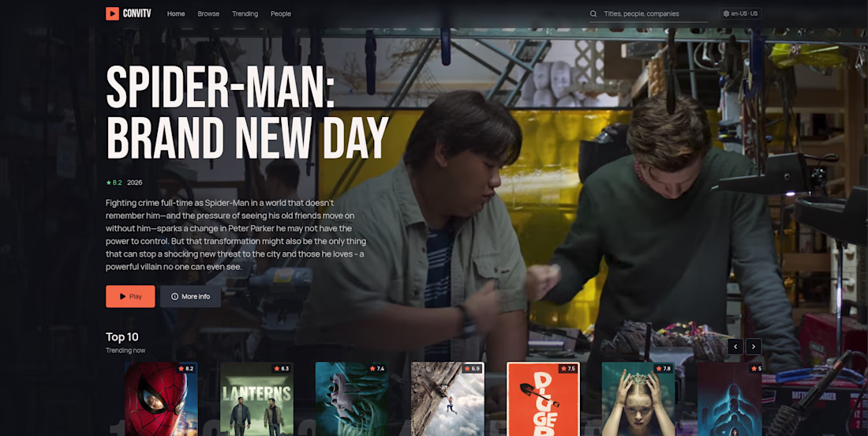Image resolution: width=868 pixels, height=436 pixels.
Task: Click the Top 10 heading
Action: click(x=122, y=336)
